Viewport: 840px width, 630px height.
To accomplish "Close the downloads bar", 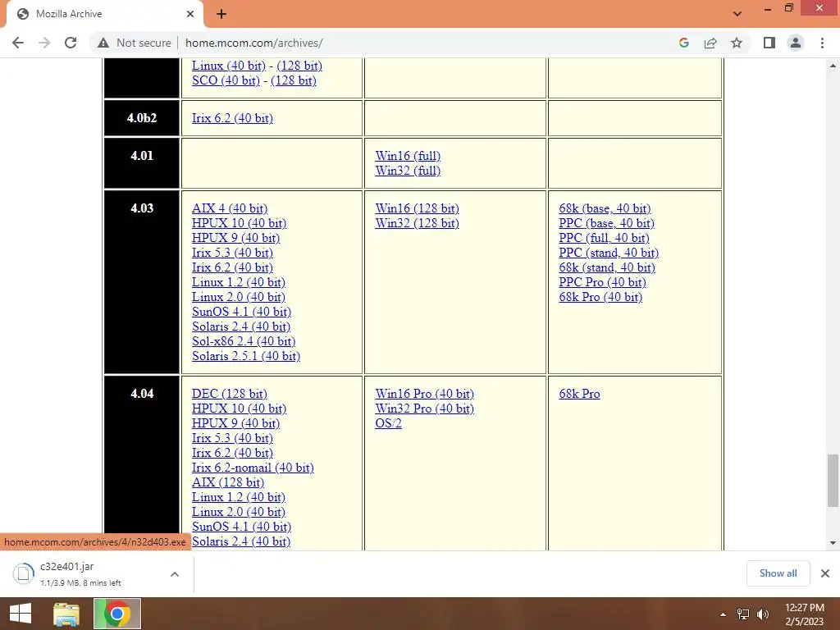I will [x=825, y=573].
